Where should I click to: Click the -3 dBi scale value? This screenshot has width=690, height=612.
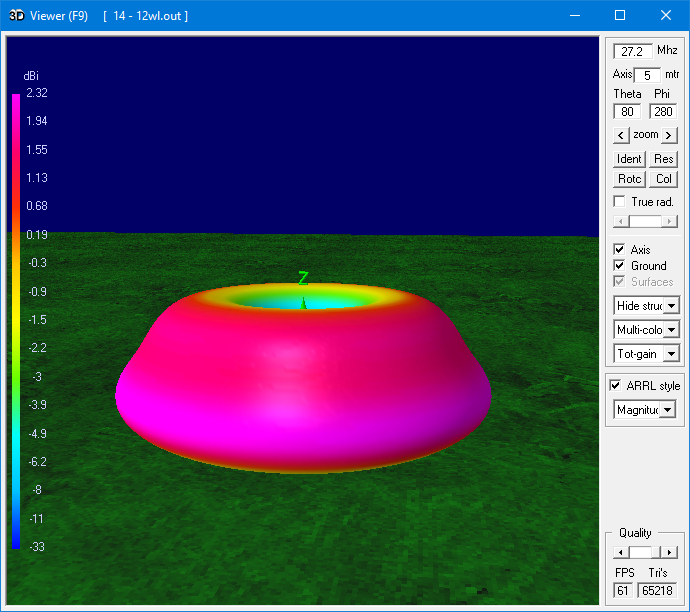pyautogui.click(x=37, y=377)
